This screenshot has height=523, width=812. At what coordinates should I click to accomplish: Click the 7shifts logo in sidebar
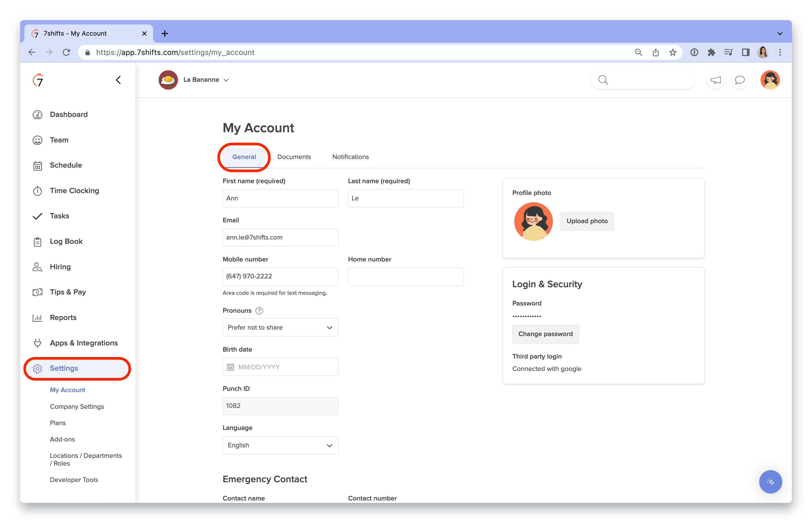[x=38, y=80]
